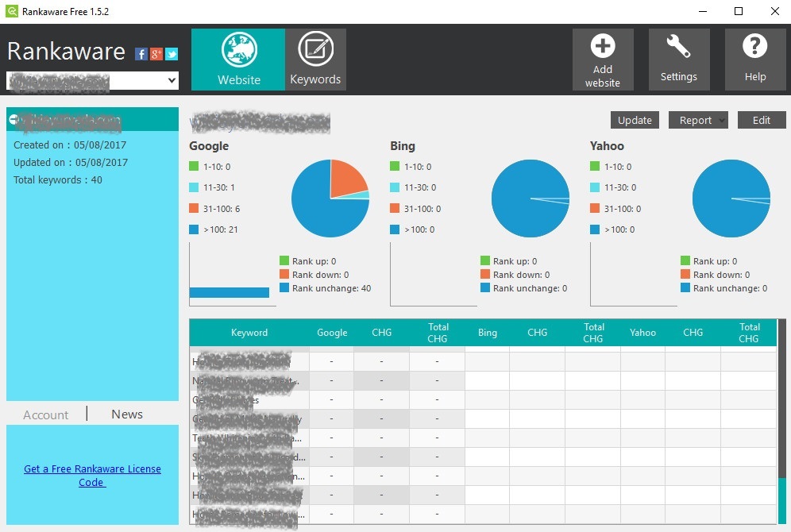Open the Twitter bird icon

click(172, 54)
